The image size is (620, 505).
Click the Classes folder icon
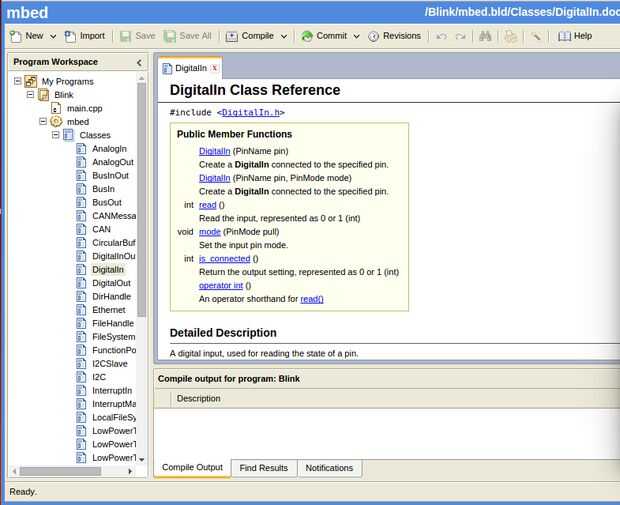pos(68,135)
